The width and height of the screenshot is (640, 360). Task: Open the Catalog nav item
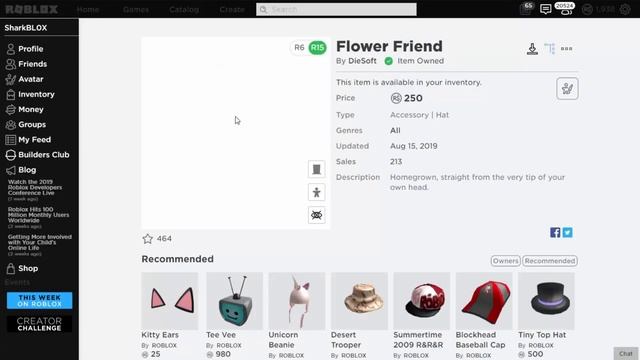184,9
